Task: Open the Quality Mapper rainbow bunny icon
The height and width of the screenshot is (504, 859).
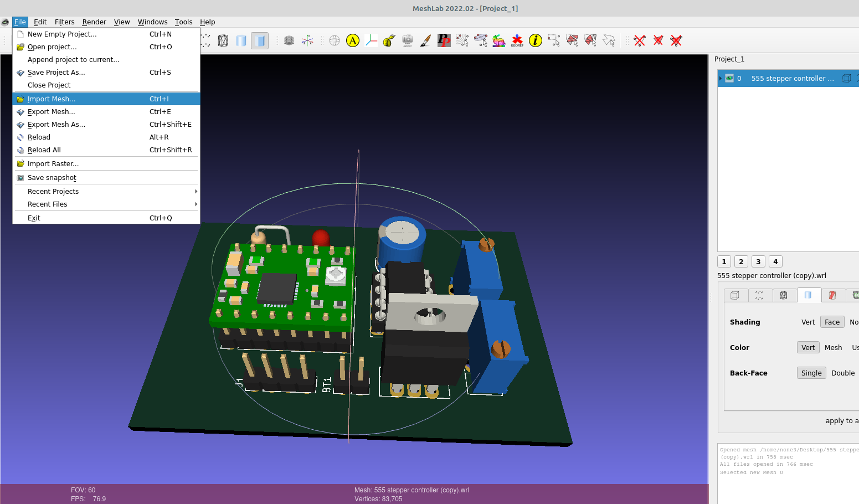Action: (x=498, y=40)
